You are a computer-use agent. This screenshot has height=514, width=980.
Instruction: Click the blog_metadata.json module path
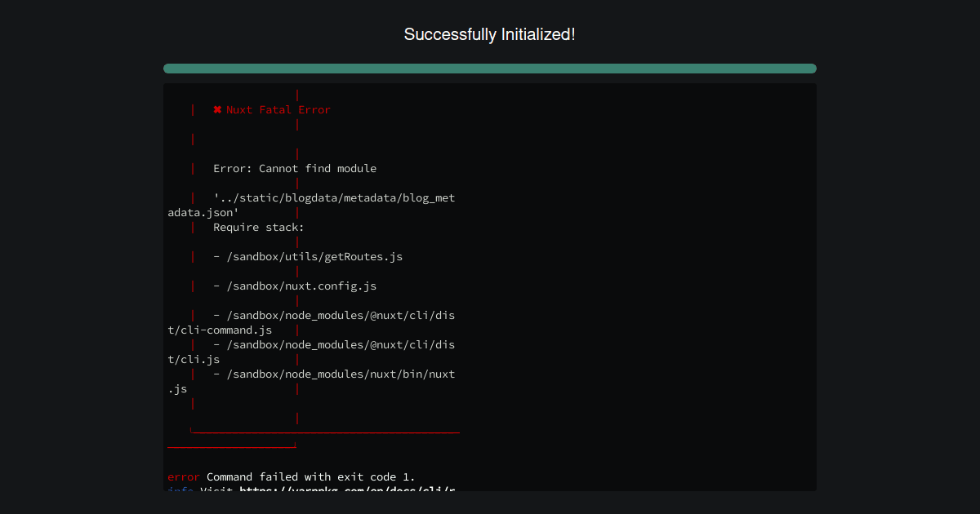[334, 198]
